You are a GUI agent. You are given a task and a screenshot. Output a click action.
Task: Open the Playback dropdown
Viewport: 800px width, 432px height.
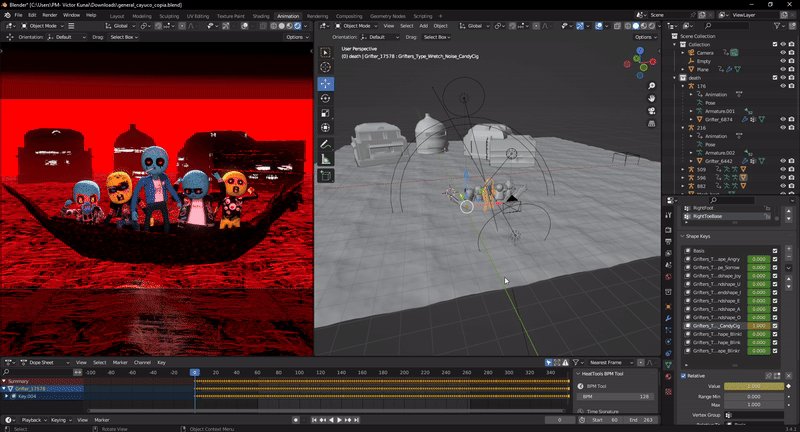click(34, 420)
